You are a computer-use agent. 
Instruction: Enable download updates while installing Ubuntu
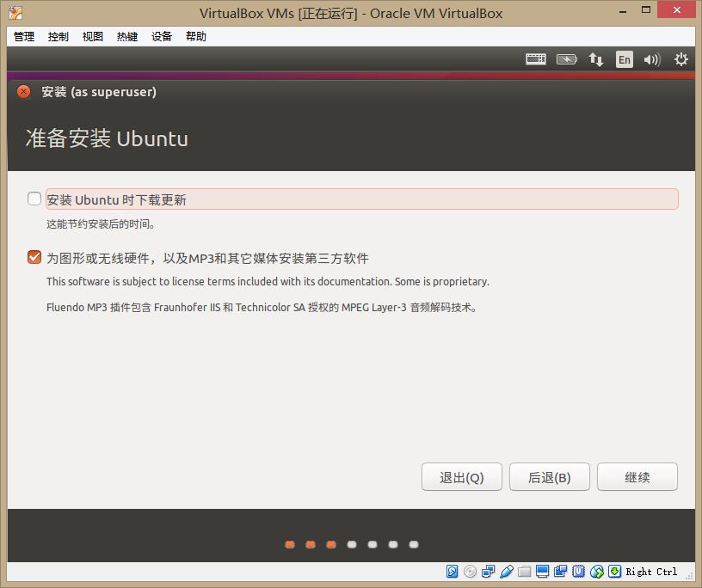pyautogui.click(x=34, y=199)
